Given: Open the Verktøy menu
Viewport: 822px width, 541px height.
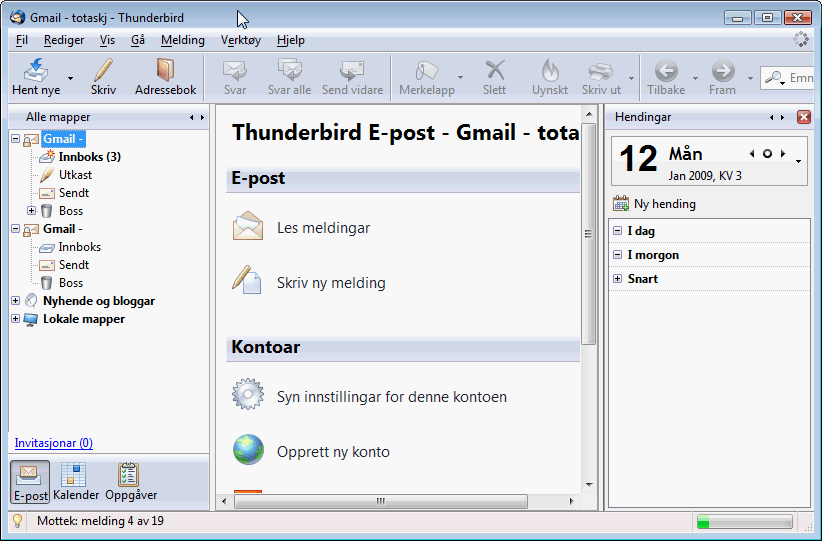Looking at the screenshot, I should (241, 40).
